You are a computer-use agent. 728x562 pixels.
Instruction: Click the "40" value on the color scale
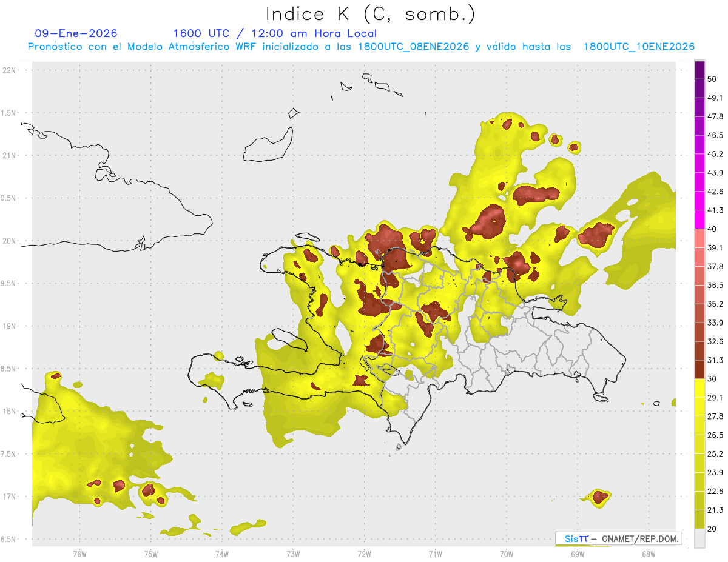(712, 229)
